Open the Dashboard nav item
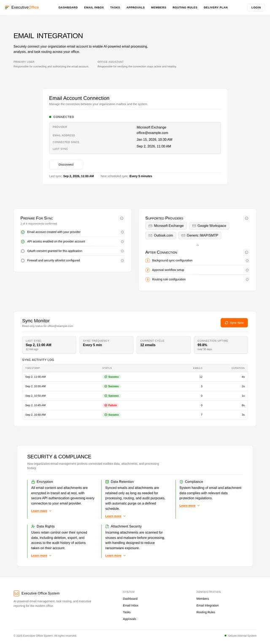Viewport: 270px width, 644px height. (68, 8)
